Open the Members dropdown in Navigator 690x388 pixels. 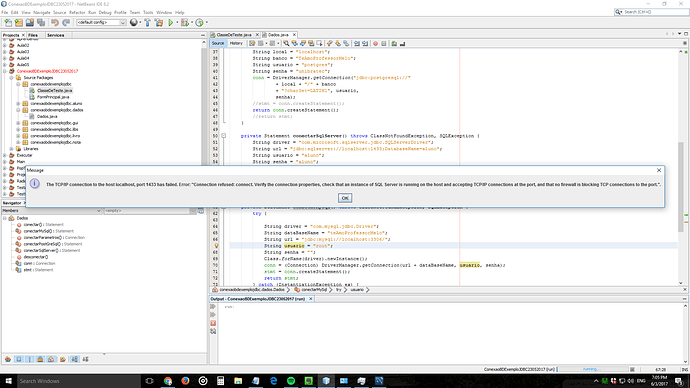click(51, 211)
